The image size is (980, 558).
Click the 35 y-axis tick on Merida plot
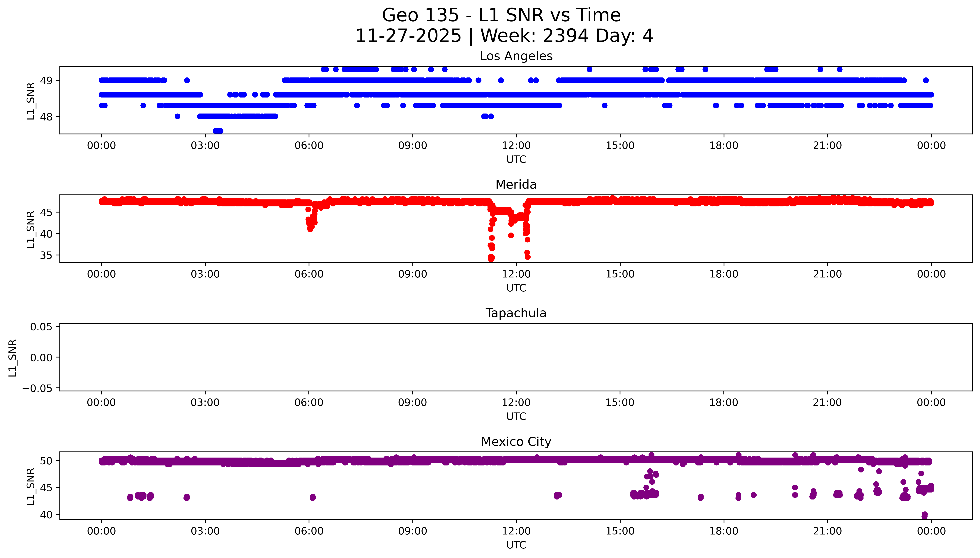(x=46, y=255)
